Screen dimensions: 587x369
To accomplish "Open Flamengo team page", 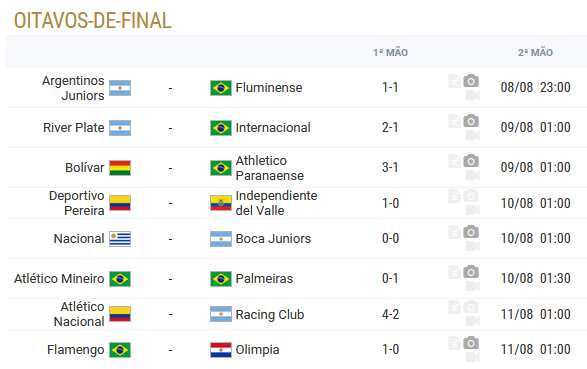I will 76,350.
